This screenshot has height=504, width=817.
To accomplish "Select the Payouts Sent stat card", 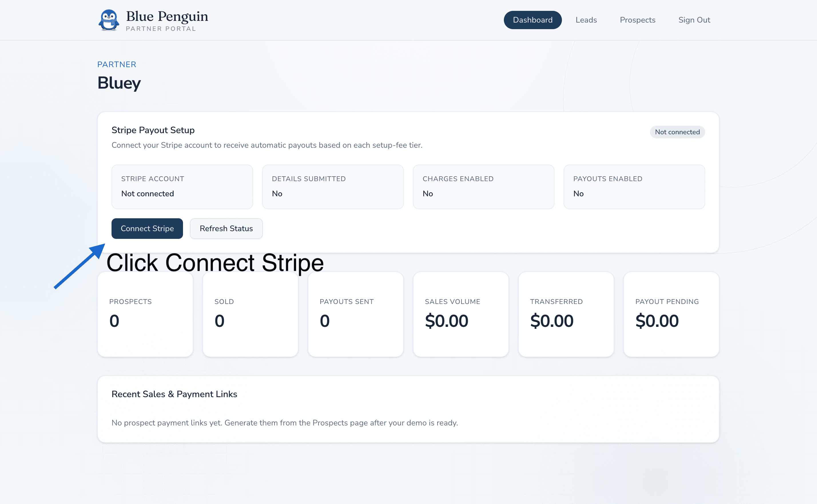I will [356, 313].
